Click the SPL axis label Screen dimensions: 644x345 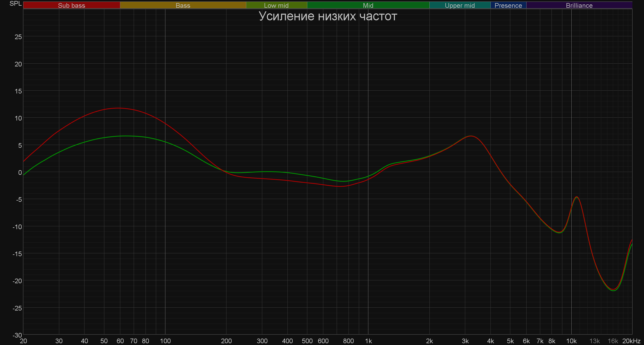pos(15,4)
